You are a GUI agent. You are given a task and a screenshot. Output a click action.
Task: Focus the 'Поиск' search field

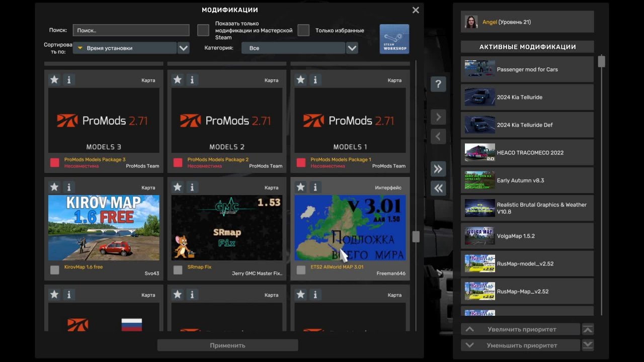tap(131, 31)
